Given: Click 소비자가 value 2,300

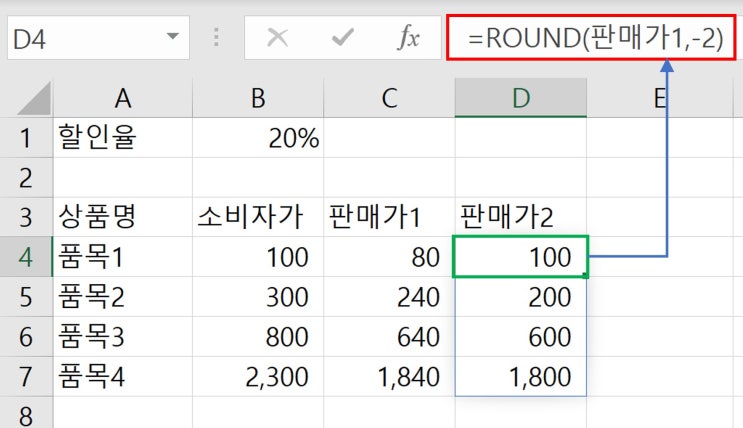Looking at the screenshot, I should click(x=258, y=376).
